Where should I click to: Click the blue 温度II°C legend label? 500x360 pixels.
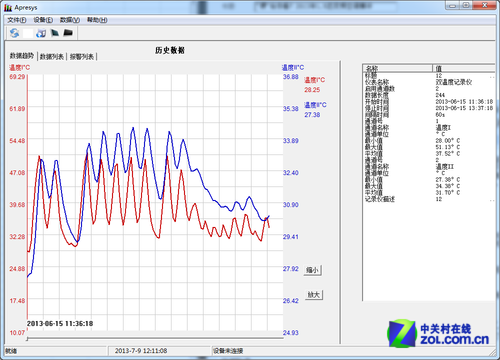tap(315, 105)
